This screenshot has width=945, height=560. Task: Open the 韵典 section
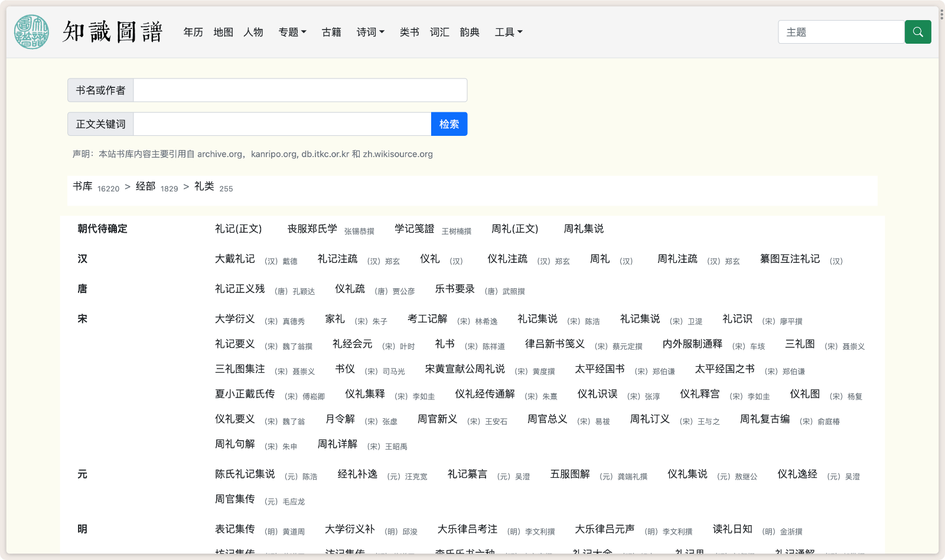(x=470, y=32)
